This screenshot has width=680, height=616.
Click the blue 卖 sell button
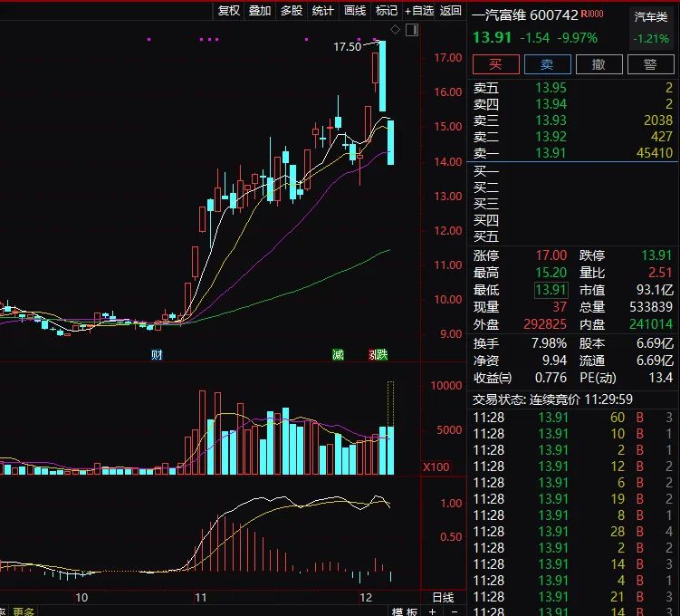547,64
